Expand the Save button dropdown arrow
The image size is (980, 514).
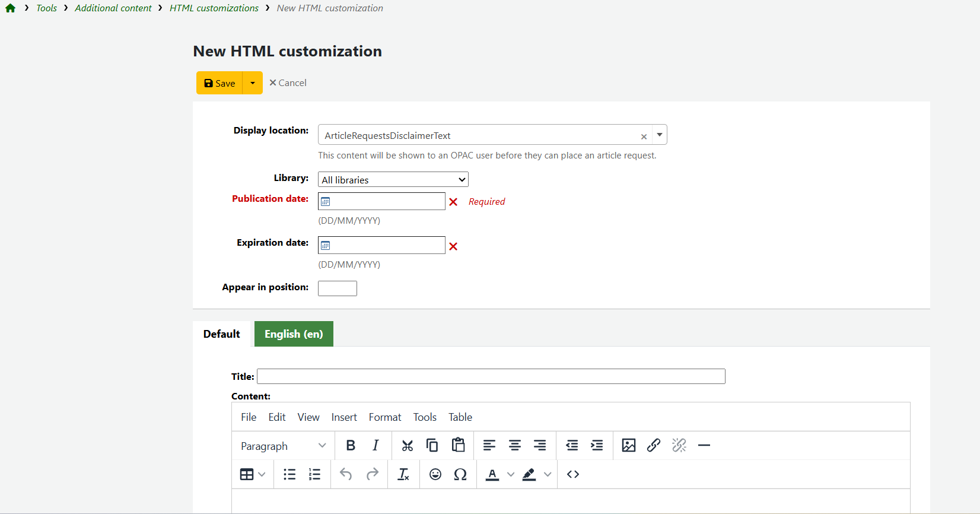click(x=253, y=83)
